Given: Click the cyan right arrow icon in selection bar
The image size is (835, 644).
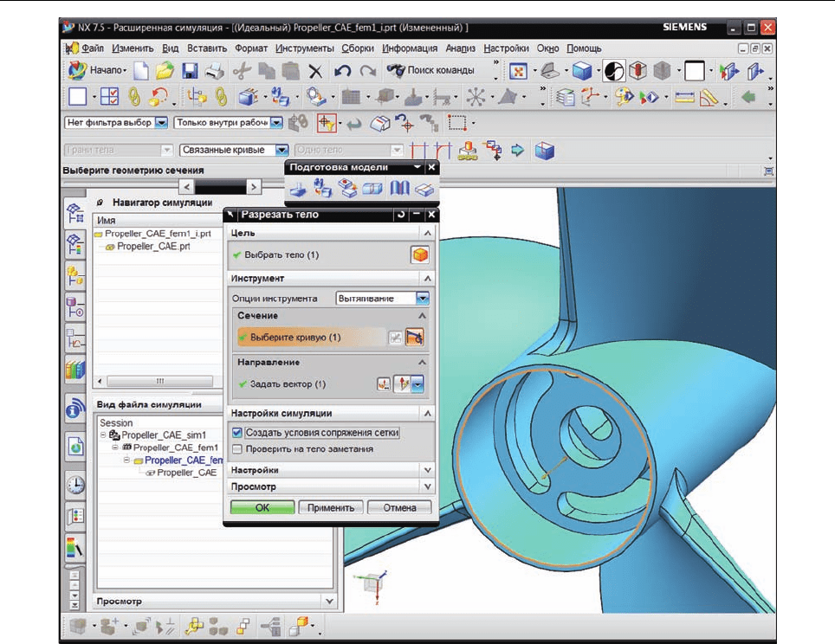Looking at the screenshot, I should coord(518,151).
